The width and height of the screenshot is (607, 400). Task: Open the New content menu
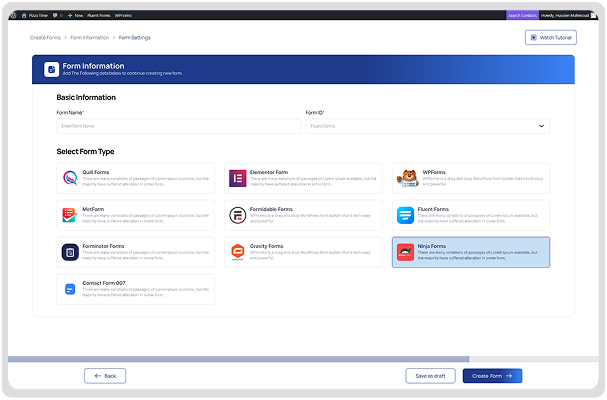click(75, 15)
